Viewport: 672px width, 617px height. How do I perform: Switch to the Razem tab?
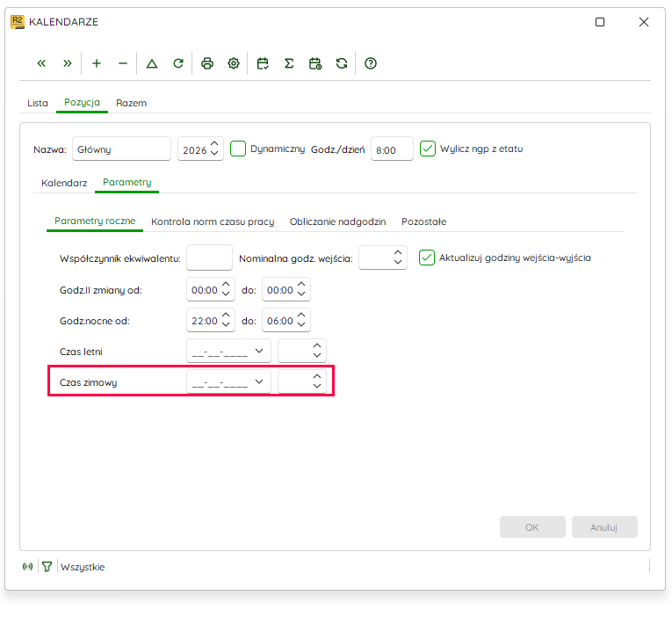point(131,103)
